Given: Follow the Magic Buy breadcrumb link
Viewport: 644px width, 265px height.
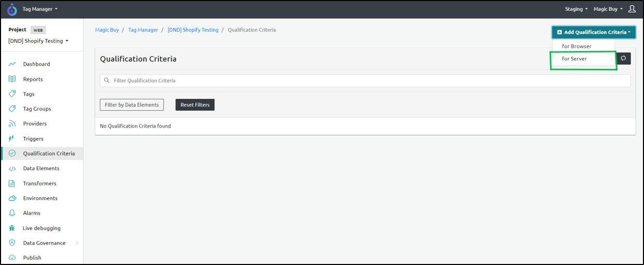Looking at the screenshot, I should tap(107, 30).
